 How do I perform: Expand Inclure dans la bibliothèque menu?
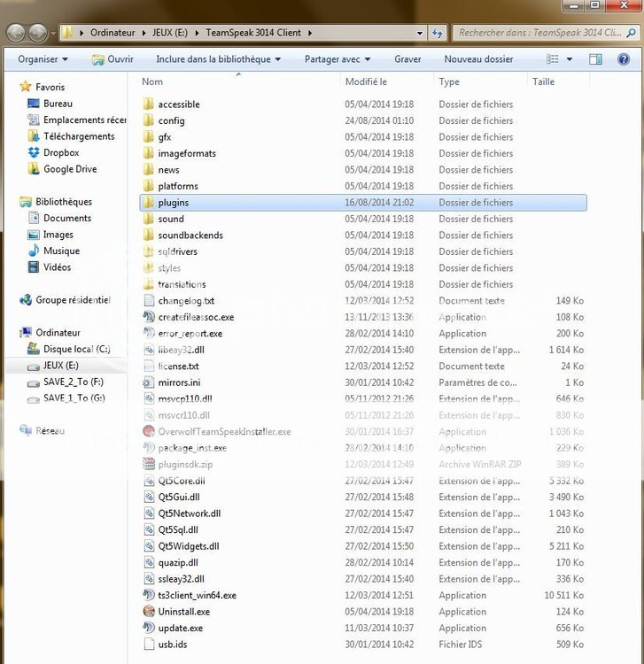click(x=218, y=59)
